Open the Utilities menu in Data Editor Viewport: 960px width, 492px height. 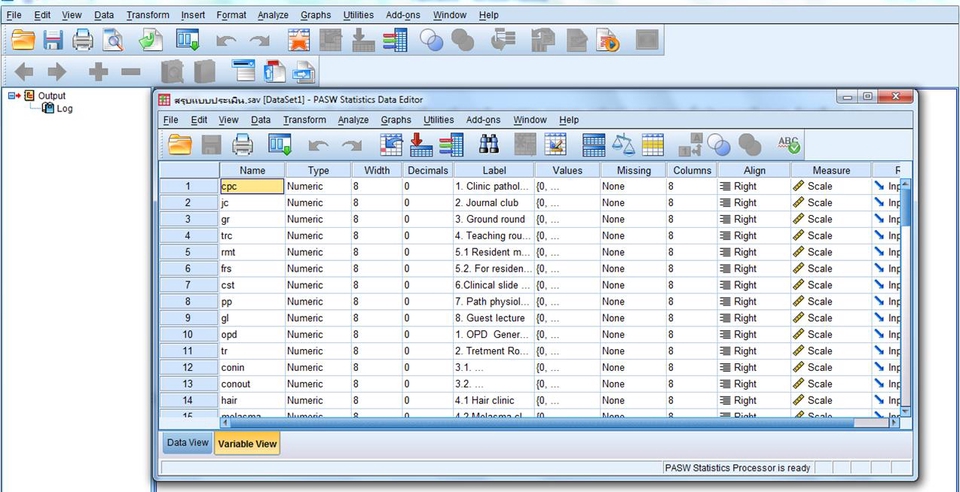tap(438, 120)
